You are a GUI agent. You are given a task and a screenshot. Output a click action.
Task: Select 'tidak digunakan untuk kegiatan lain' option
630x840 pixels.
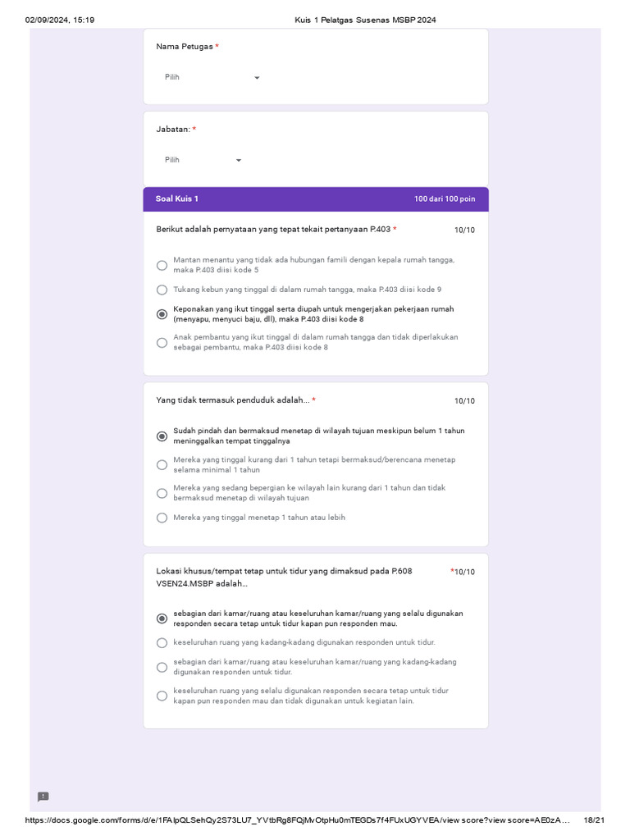click(162, 696)
